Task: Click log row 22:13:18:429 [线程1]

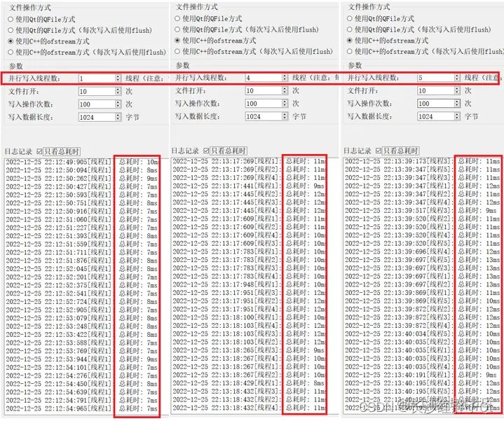Action: pyautogui.click(x=249, y=383)
